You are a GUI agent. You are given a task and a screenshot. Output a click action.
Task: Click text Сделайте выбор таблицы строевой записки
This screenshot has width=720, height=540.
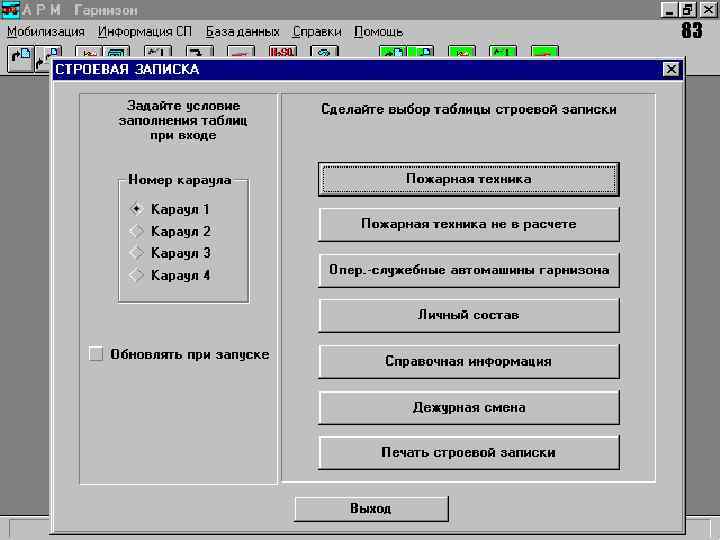tap(468, 109)
